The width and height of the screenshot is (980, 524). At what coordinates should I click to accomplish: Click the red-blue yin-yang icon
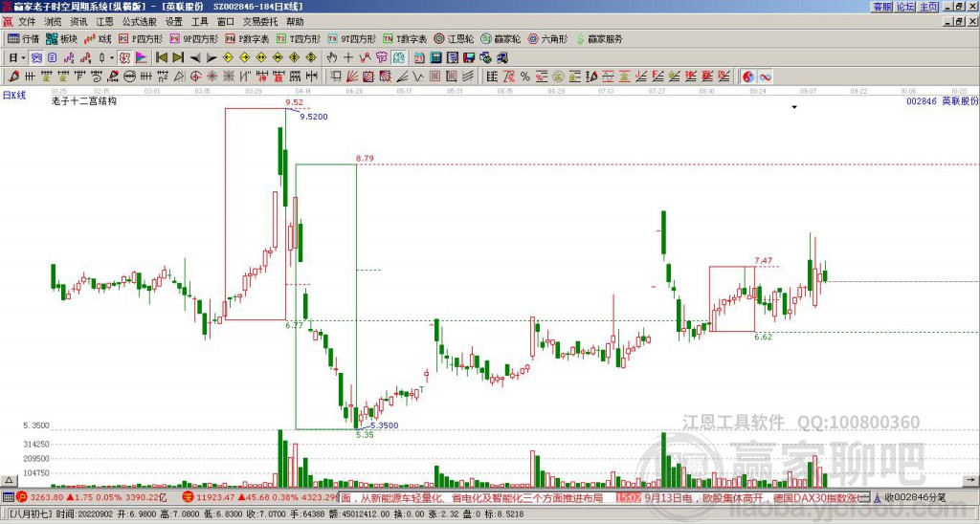[748, 76]
